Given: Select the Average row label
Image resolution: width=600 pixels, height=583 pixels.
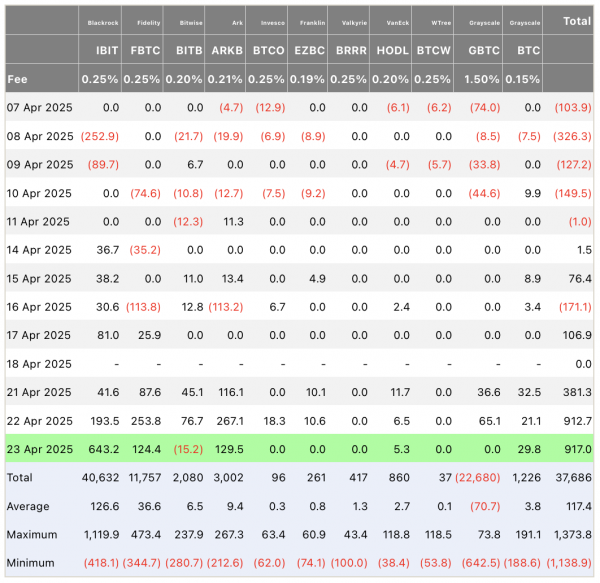Looking at the screenshot, I should [x=30, y=507].
